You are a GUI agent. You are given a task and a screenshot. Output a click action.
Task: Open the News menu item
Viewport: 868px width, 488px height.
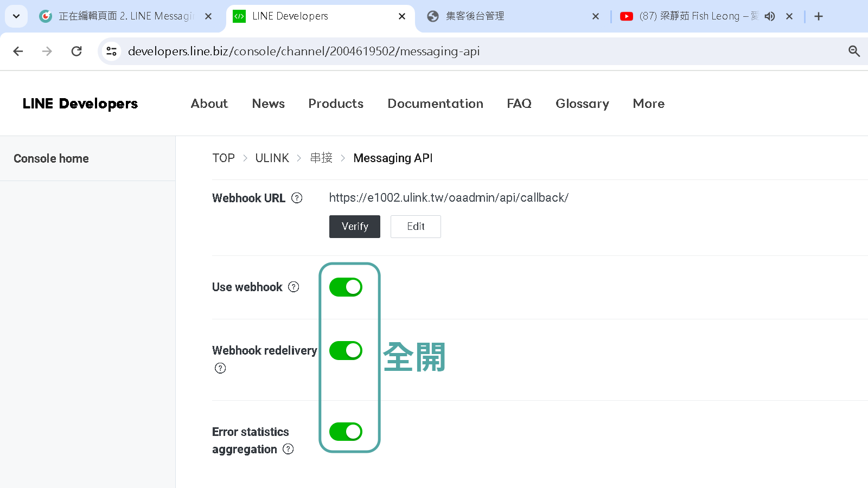pos(269,104)
